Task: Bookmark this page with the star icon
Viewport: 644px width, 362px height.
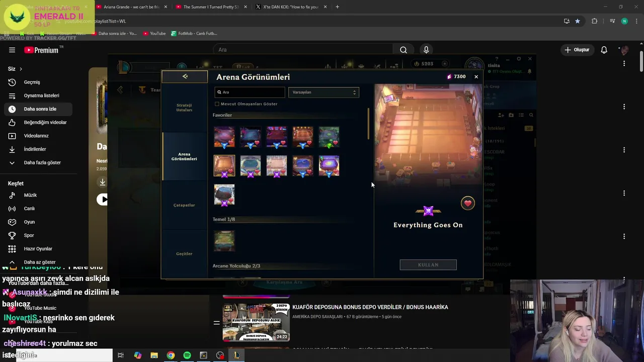Action: pos(578,21)
